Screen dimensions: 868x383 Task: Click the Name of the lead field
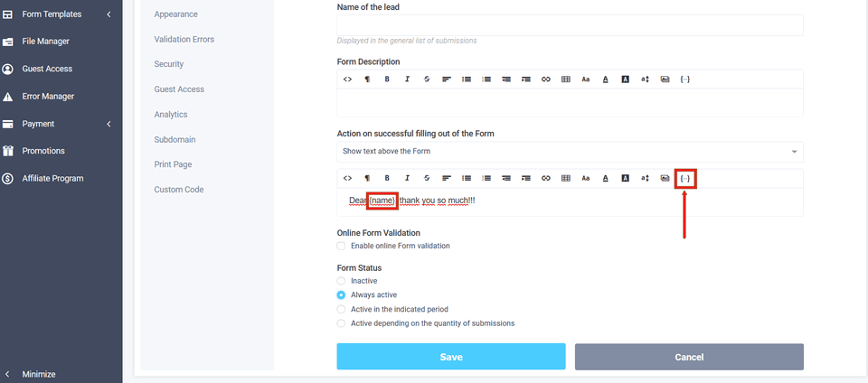click(570, 25)
